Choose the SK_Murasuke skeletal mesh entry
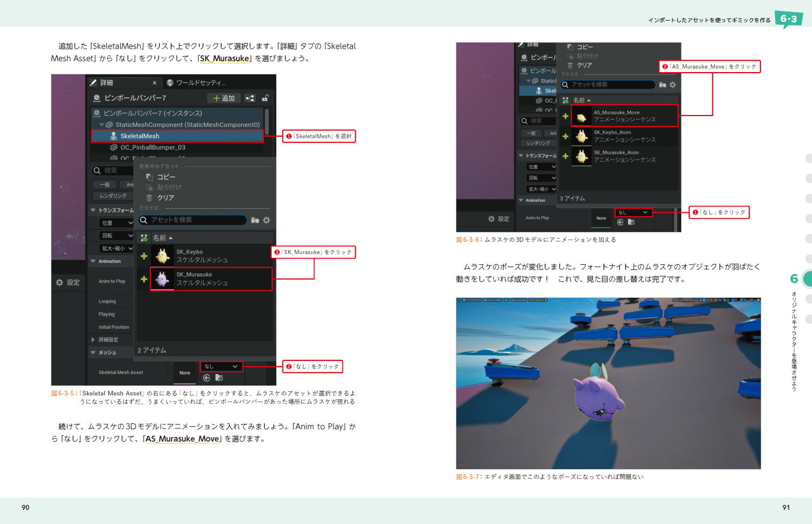 pyautogui.click(x=212, y=279)
